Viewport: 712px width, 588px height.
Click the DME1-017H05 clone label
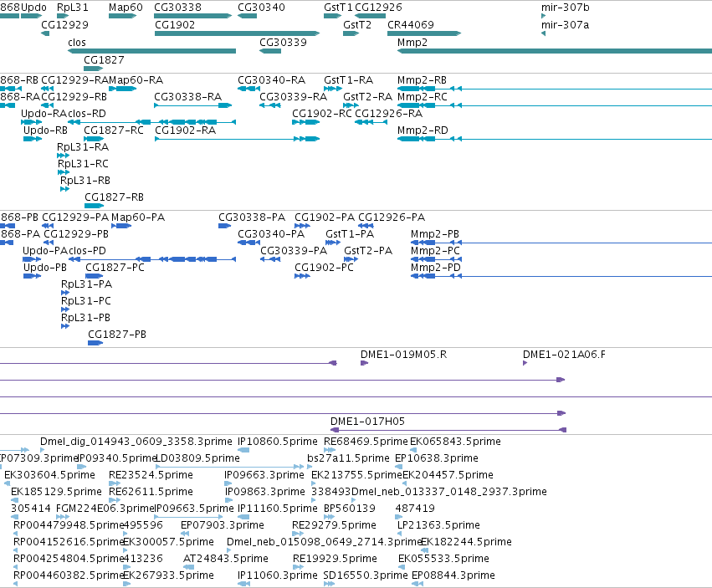pyautogui.click(x=367, y=422)
